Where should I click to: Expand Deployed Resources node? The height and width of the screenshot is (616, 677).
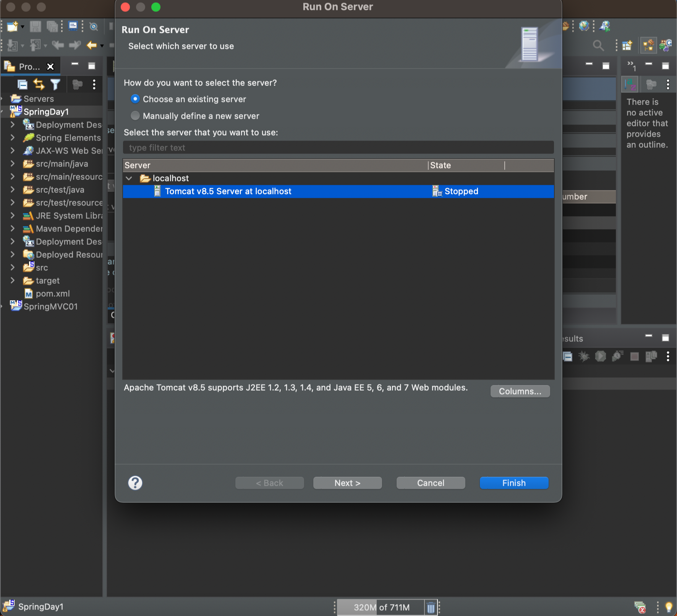(13, 254)
